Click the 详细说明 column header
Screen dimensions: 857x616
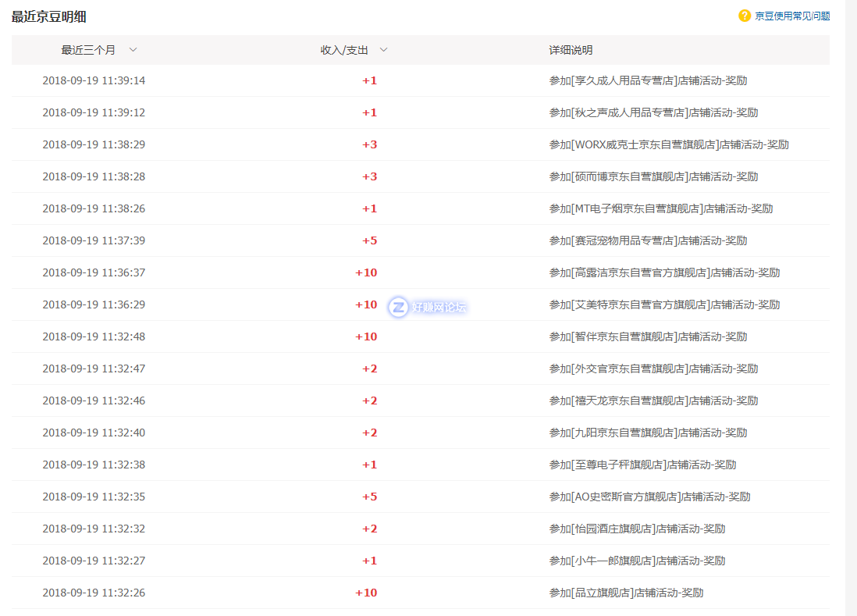click(x=571, y=50)
